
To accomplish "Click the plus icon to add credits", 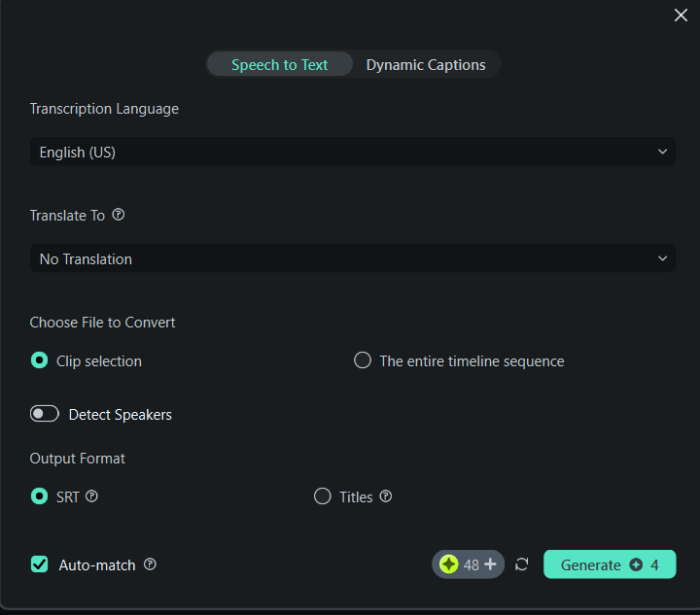I will coord(490,564).
